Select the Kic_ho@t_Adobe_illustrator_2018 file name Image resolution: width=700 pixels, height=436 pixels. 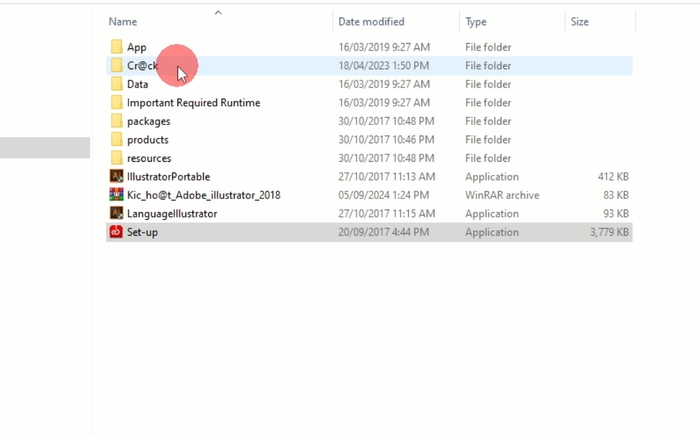[203, 195]
